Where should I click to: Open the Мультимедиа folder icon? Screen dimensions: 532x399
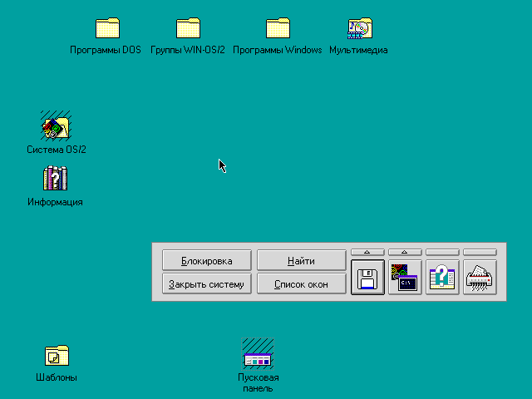click(x=359, y=29)
